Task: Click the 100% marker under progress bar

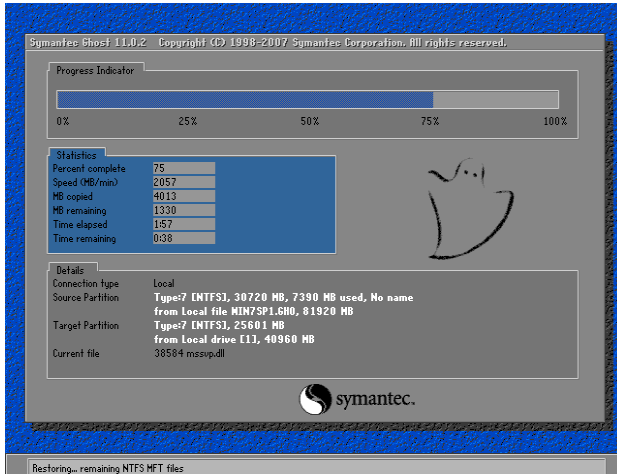Action: click(x=554, y=121)
